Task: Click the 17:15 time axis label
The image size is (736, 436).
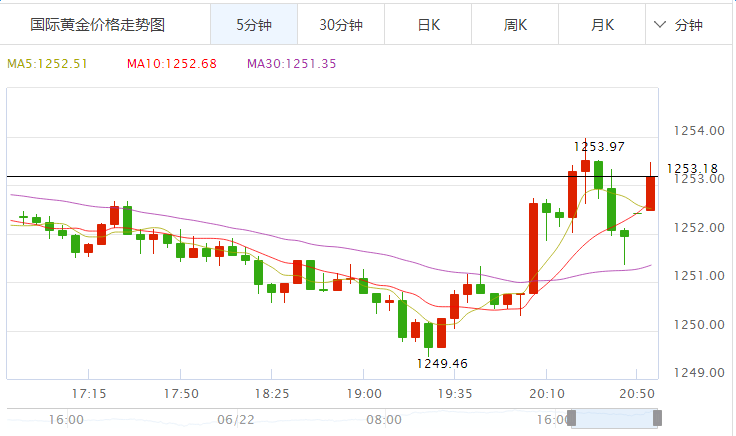Action: (89, 393)
